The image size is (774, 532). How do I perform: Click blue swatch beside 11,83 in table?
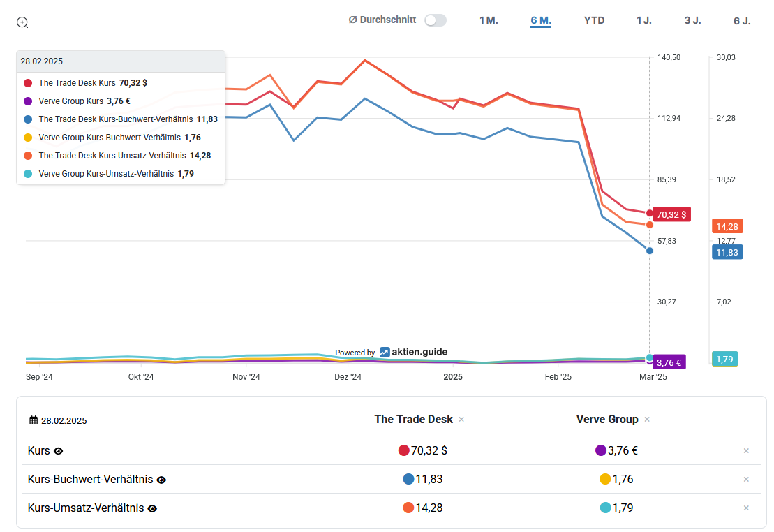[408, 479]
